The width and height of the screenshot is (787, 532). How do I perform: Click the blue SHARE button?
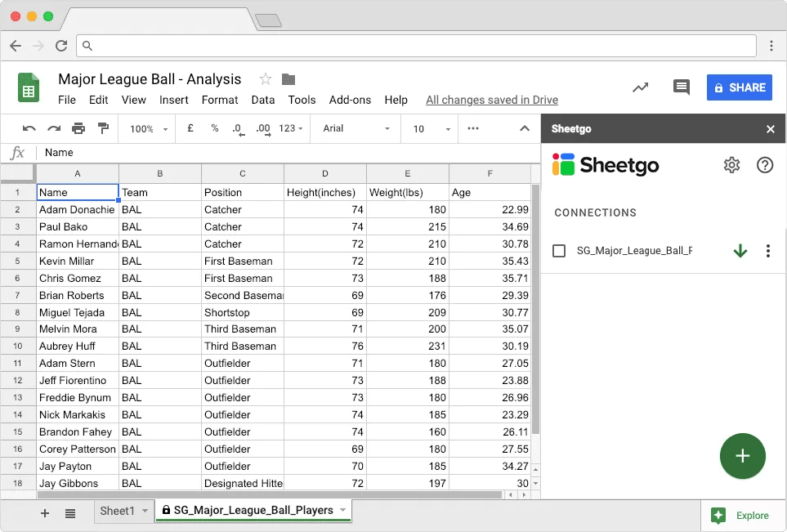tap(739, 87)
